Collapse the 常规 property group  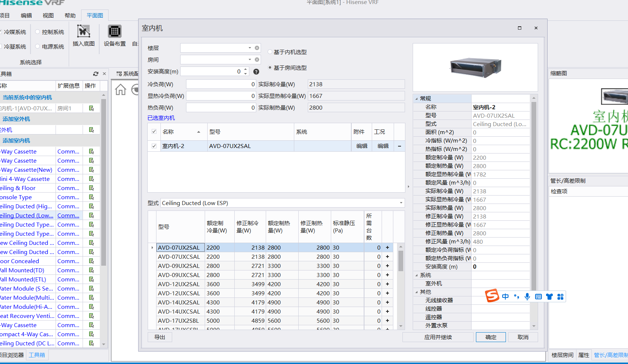coord(416,99)
